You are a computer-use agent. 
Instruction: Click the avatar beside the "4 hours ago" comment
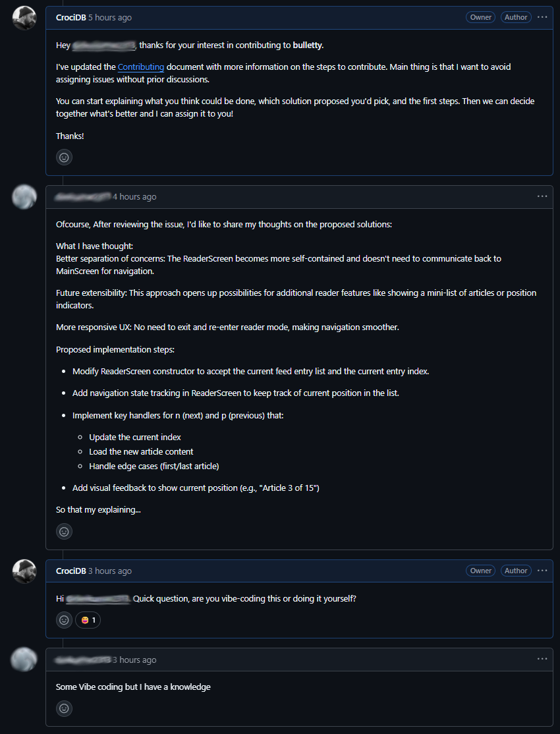click(24, 197)
